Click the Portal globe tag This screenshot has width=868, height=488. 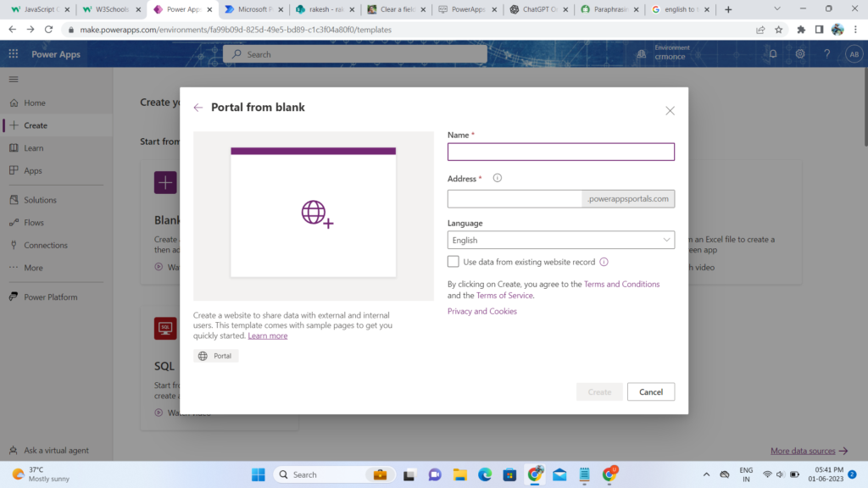[216, 356]
